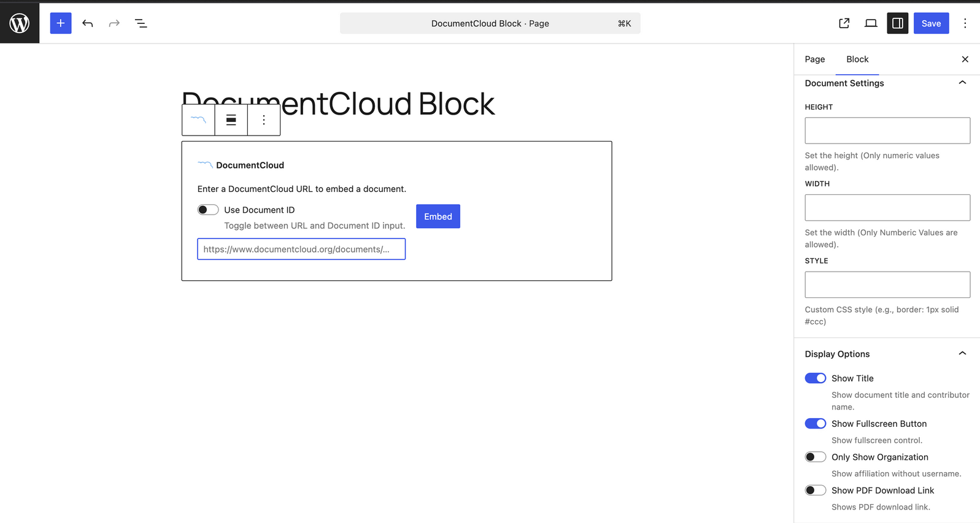Image resolution: width=980 pixels, height=523 pixels.
Task: Collapse the Document Settings section
Action: coord(962,83)
